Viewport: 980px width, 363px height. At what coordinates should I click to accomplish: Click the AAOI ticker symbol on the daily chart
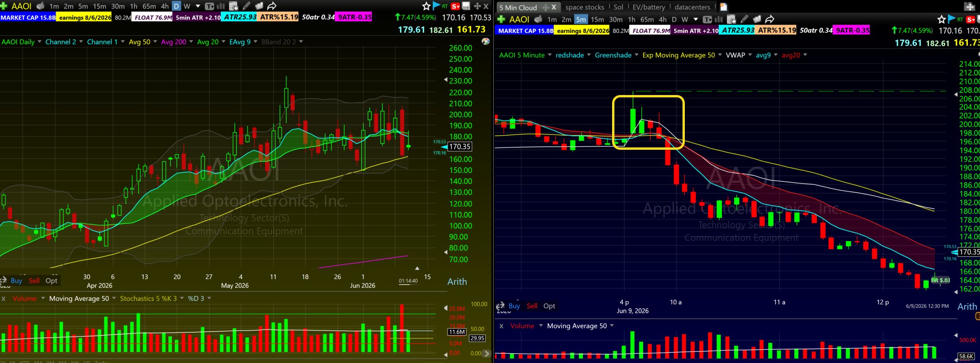pos(21,6)
